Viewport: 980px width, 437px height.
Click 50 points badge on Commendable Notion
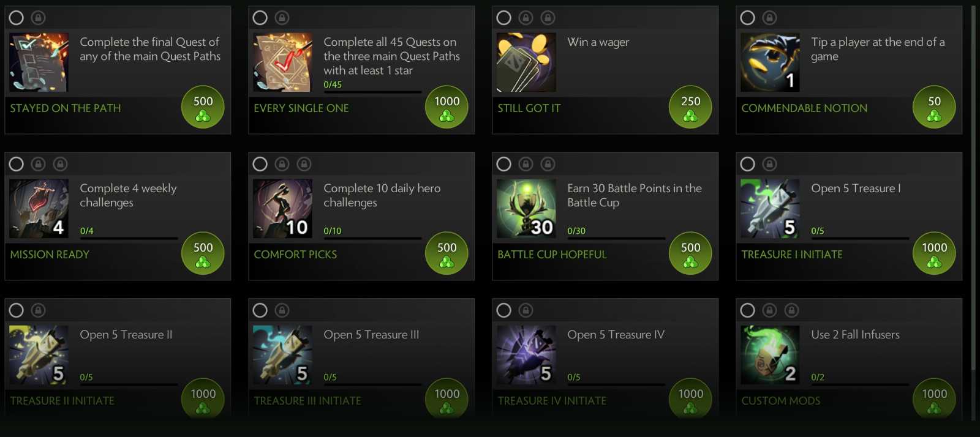pos(934,107)
